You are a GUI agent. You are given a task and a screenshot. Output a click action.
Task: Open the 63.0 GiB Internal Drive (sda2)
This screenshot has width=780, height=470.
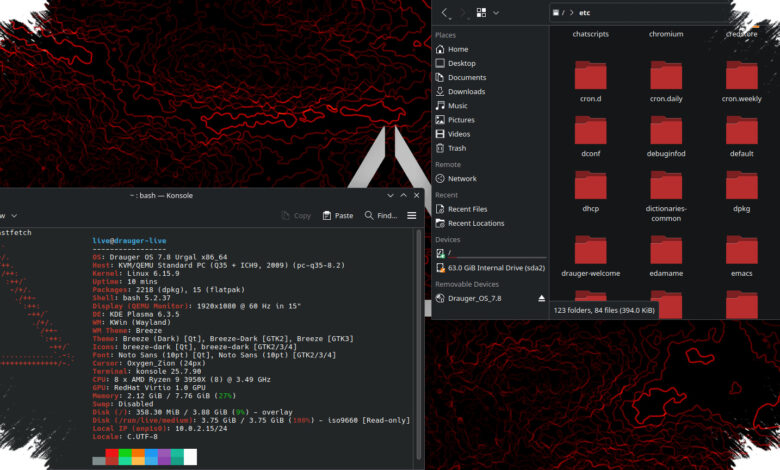click(490, 268)
